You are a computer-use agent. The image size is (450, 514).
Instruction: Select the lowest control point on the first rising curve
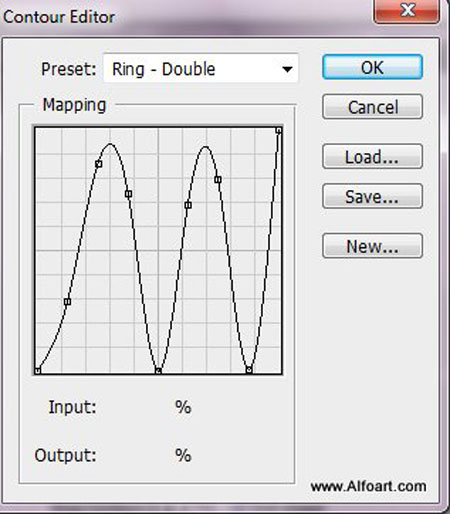(67, 302)
